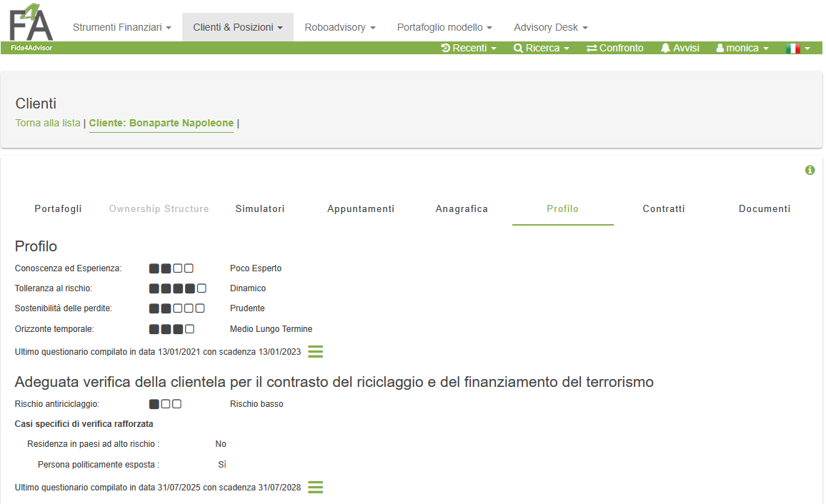
Task: Open the Portafoglio modello dropdown
Action: point(444,27)
